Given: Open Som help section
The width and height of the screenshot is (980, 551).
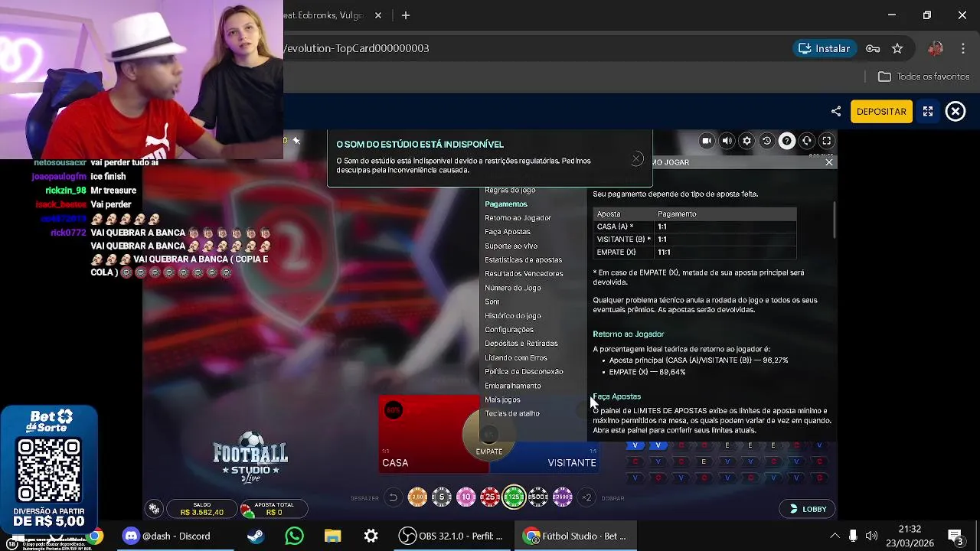Looking at the screenshot, I should pos(492,302).
